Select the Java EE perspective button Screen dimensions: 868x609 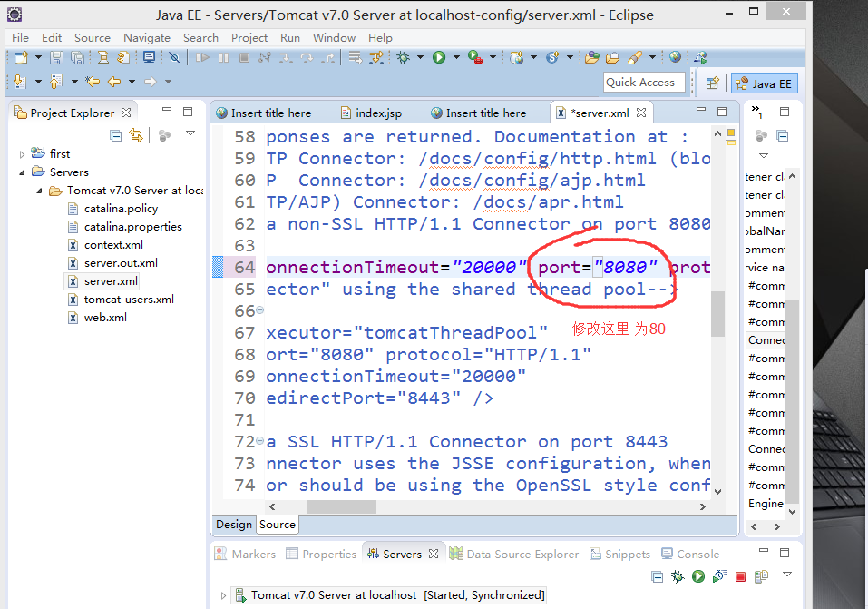(765, 83)
